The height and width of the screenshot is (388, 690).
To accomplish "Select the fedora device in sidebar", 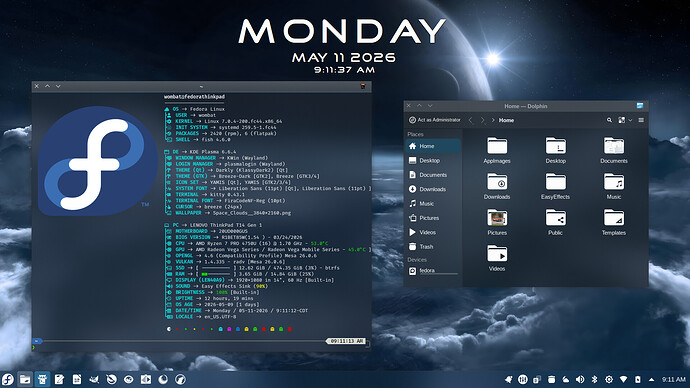I will (x=433, y=271).
